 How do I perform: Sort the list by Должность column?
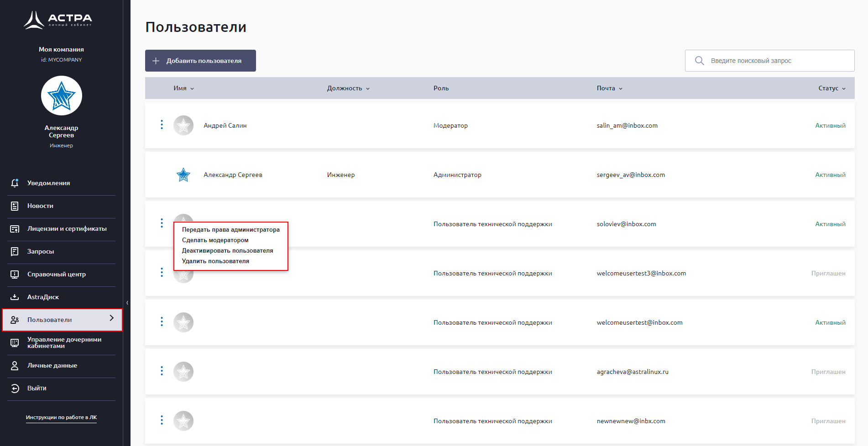coord(348,88)
